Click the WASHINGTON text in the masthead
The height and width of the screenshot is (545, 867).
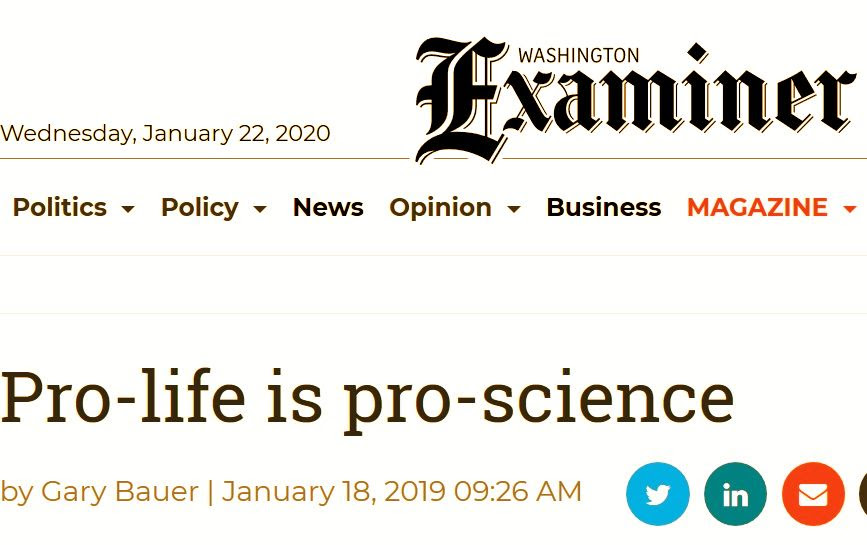[578, 55]
